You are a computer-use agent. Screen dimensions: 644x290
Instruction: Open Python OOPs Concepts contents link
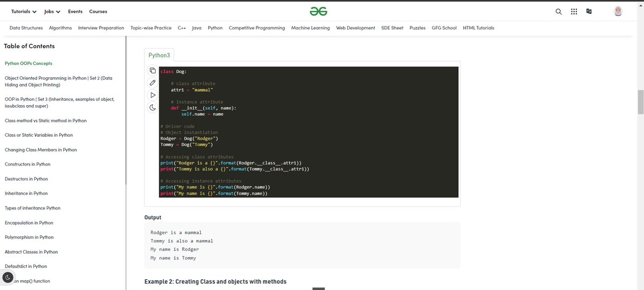[28, 63]
